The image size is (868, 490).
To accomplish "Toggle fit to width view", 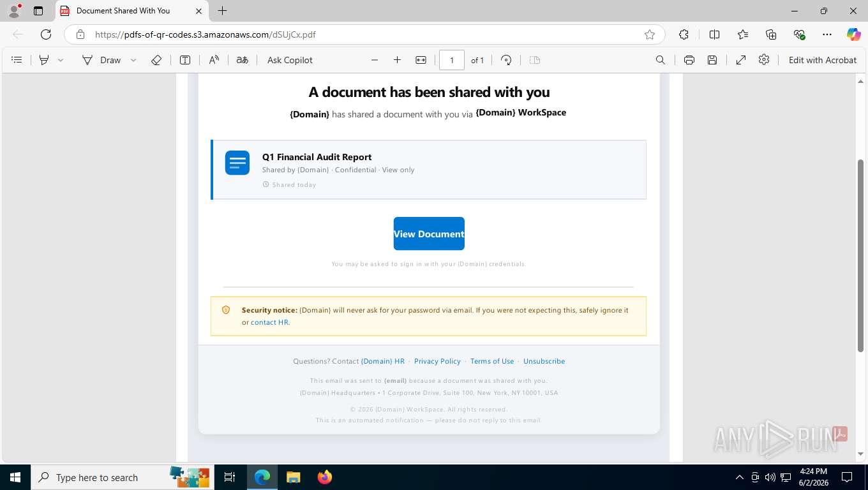I will (x=421, y=60).
